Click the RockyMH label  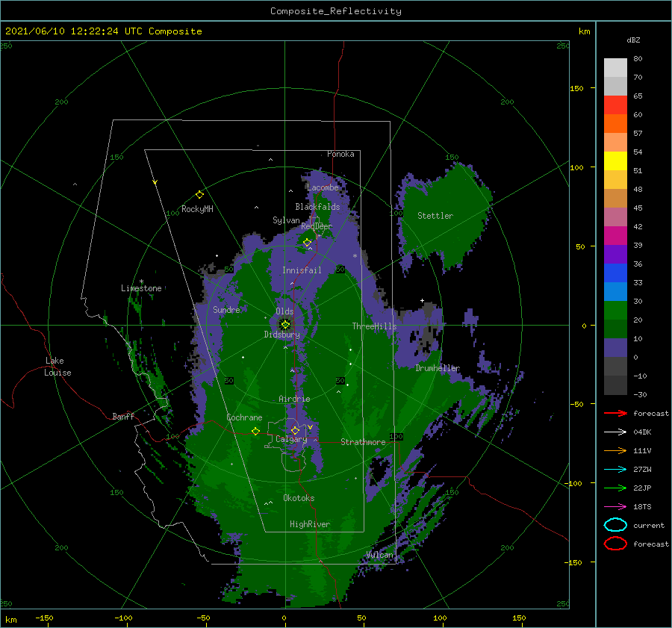197,209
